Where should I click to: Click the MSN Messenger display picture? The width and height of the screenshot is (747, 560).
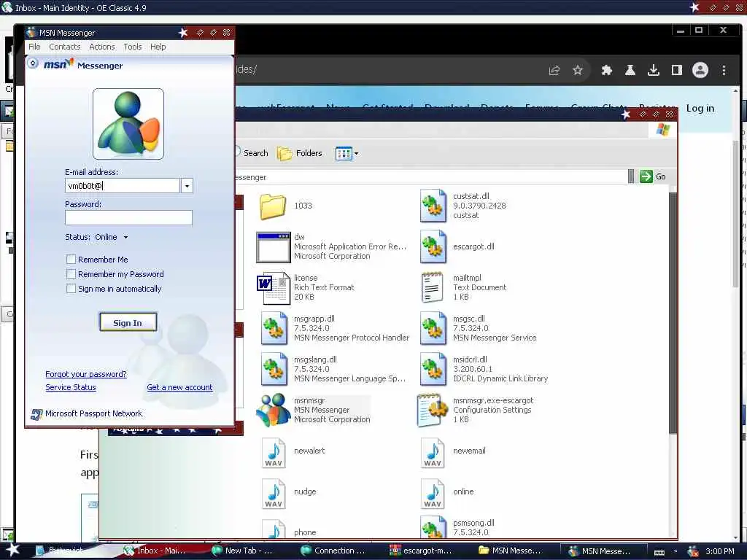coord(128,124)
